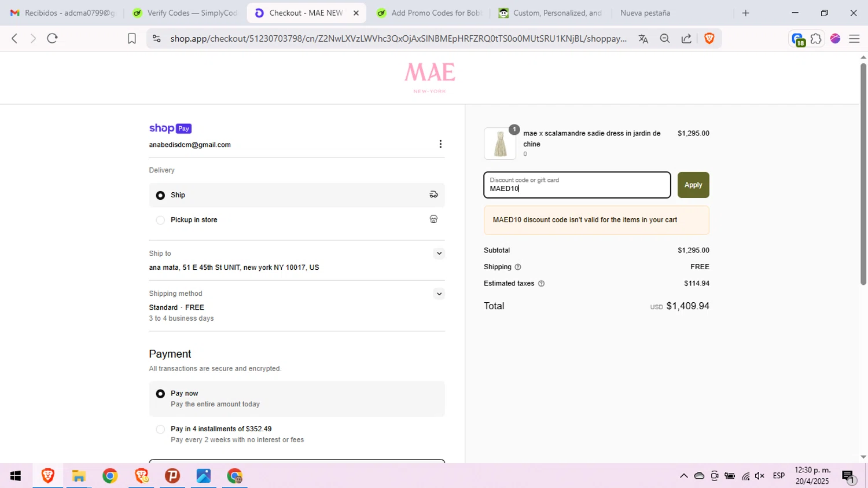Click the Total amount $1,409.94
This screenshot has height=488, width=868.
tap(687, 306)
